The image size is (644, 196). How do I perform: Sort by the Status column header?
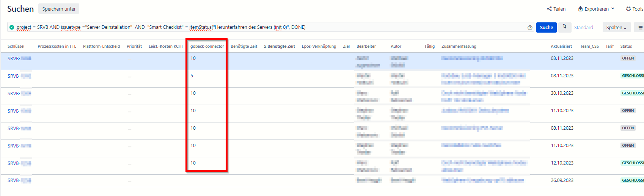(x=626, y=46)
